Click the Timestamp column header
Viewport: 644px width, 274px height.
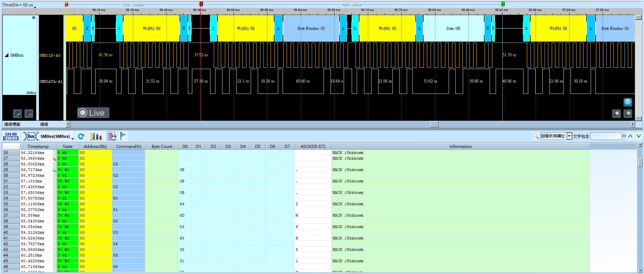38,147
